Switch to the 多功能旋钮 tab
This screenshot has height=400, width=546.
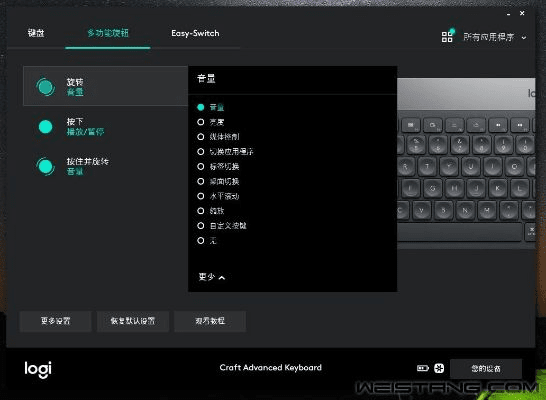tap(108, 33)
